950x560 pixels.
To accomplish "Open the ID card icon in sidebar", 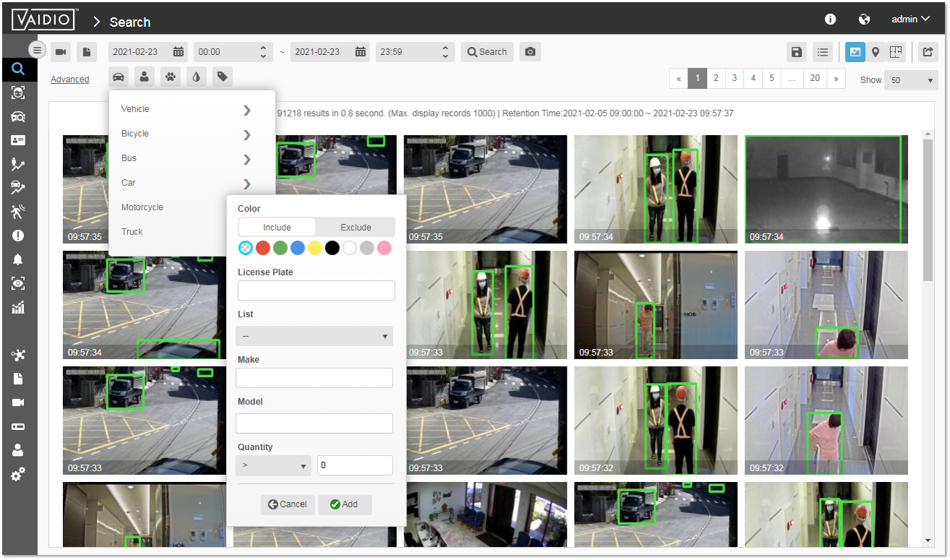I will coord(18,140).
